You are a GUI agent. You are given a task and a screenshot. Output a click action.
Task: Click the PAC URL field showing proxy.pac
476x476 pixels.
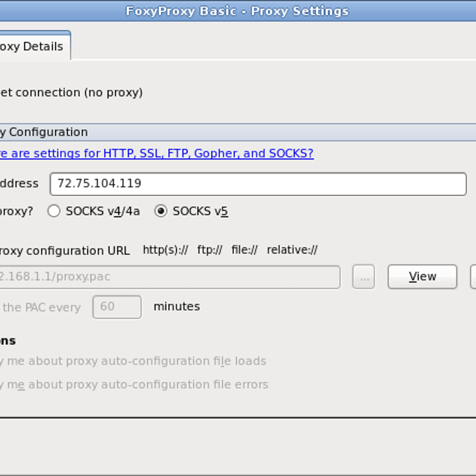pos(170,277)
